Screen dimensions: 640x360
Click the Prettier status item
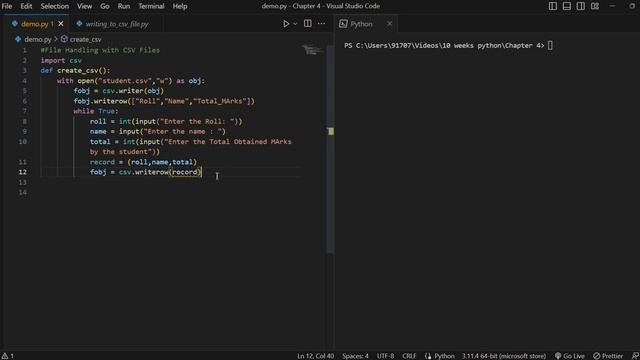click(608, 356)
